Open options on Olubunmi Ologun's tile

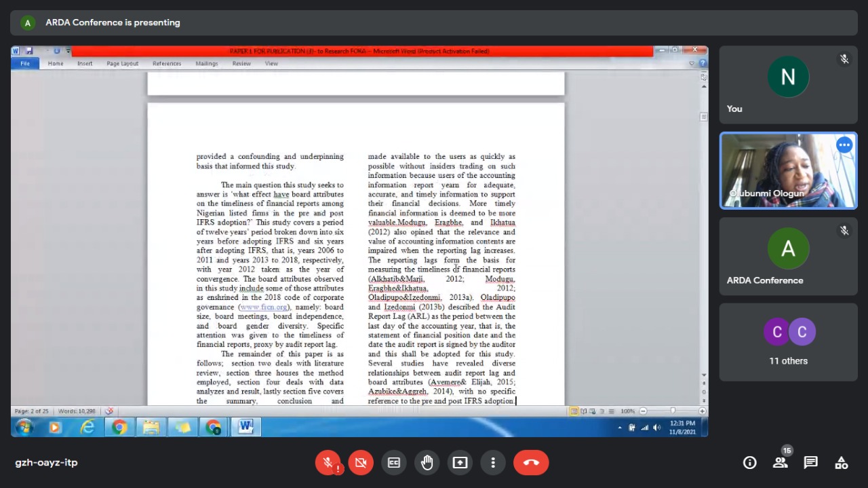(844, 145)
